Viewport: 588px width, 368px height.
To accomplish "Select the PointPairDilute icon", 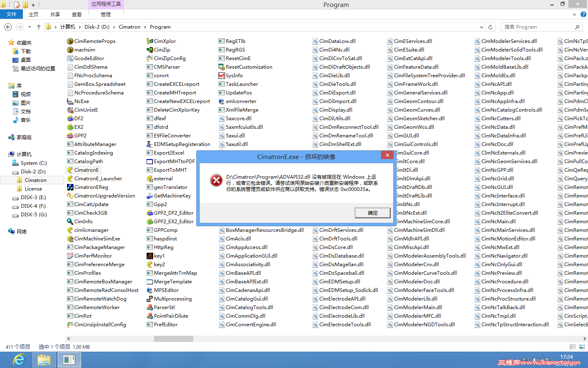I will (150, 316).
